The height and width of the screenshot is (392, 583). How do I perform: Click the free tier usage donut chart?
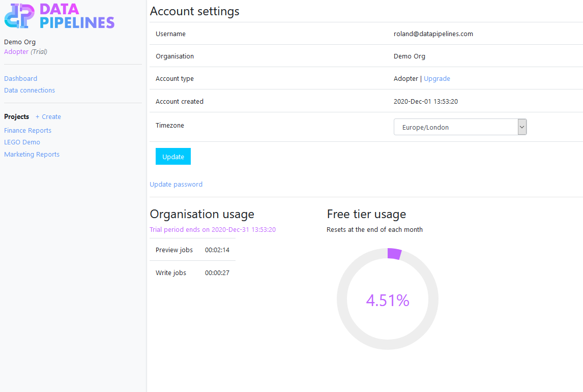point(388,300)
